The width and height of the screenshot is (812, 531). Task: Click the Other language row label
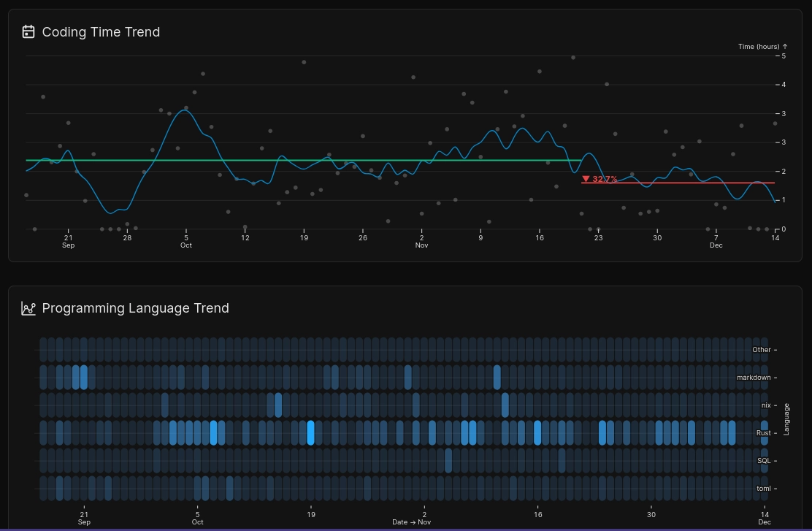click(761, 349)
